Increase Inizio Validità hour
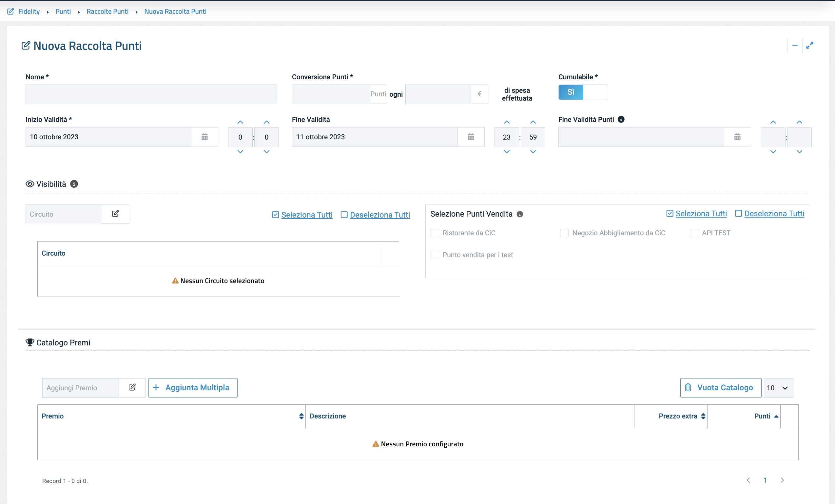Viewport: 835px width, 504px height. (x=240, y=122)
